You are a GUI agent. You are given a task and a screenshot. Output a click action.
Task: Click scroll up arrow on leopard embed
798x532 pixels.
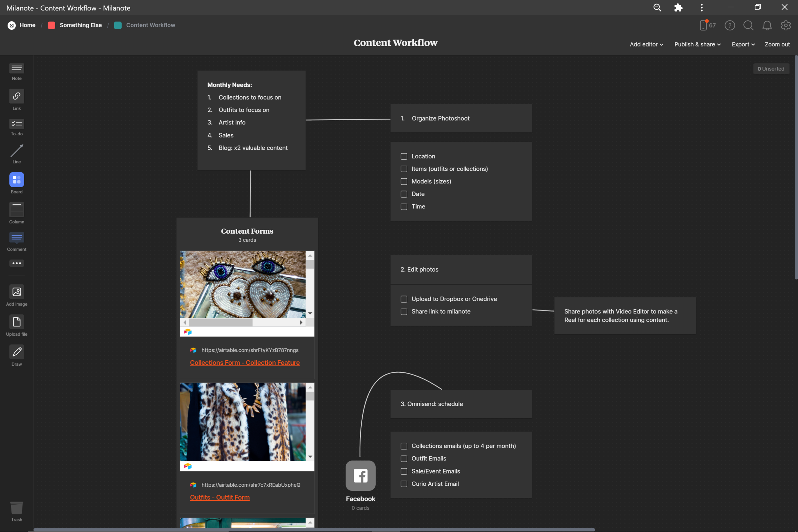tap(310, 387)
